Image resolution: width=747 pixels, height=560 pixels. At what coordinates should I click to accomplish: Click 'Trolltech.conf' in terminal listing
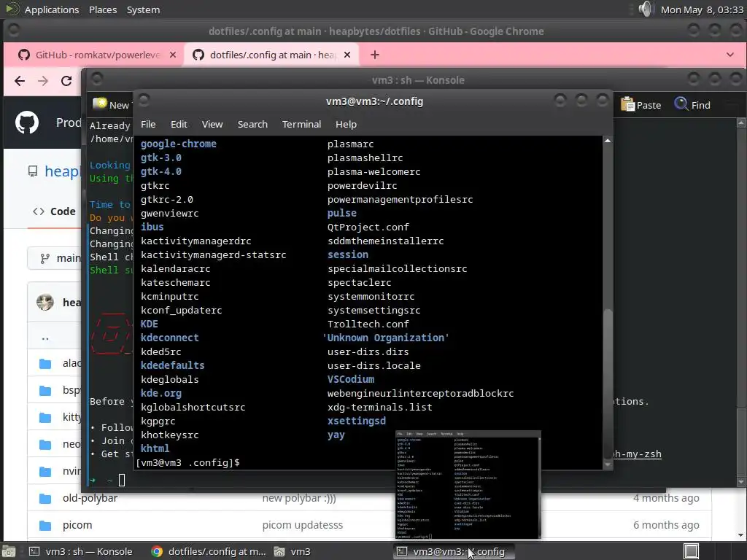[368, 324]
